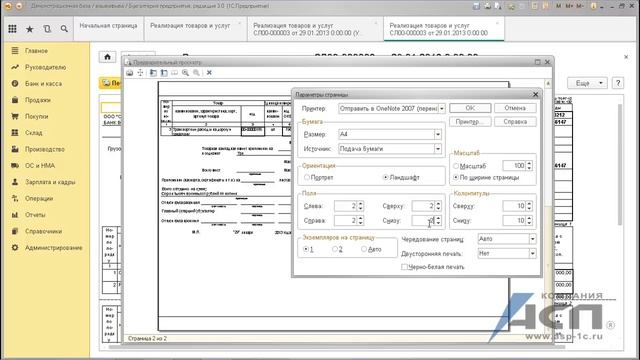The width and height of the screenshot is (640, 360).
Task: Click the move/pan icon in preview toolbar
Action: 140,73
